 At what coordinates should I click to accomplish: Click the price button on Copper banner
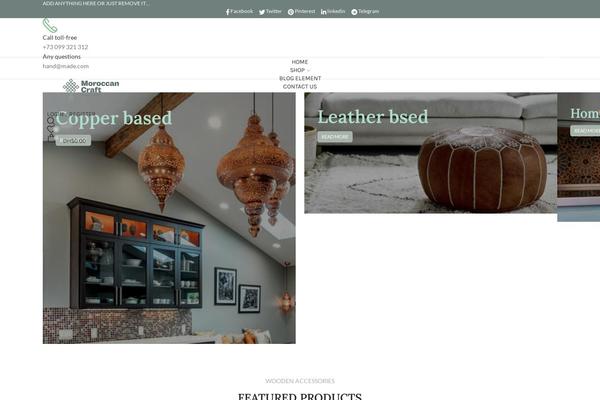(x=73, y=140)
